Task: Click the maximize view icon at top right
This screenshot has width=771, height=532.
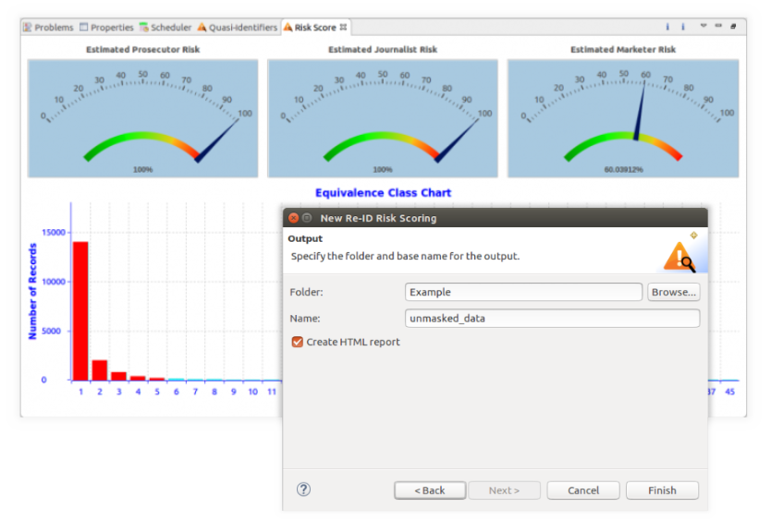Action: [x=733, y=27]
